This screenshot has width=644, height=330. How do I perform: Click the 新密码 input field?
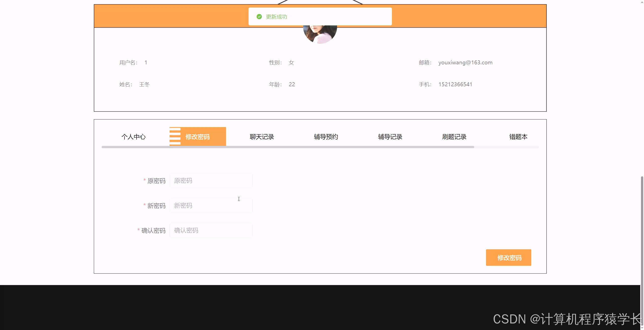[211, 205]
